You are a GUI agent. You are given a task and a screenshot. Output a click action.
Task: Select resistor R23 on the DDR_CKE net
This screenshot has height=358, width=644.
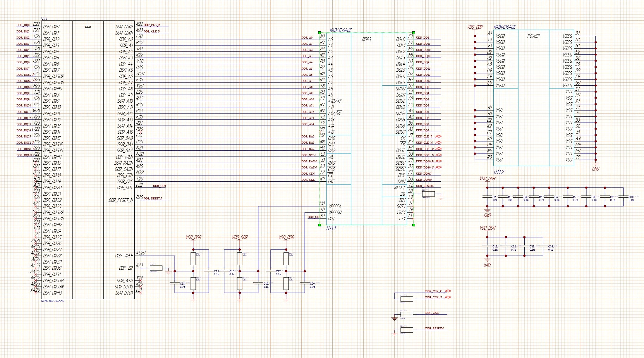pos(407,314)
